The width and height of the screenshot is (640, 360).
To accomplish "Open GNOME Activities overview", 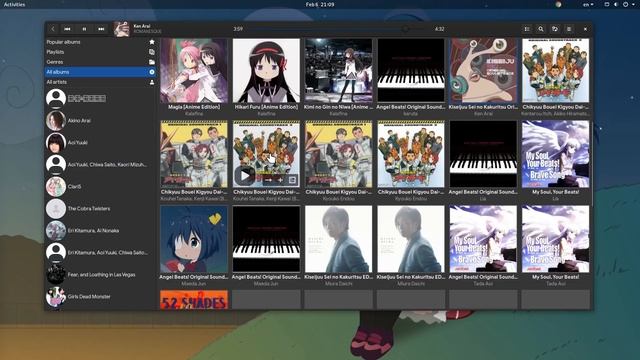I will coord(14,4).
